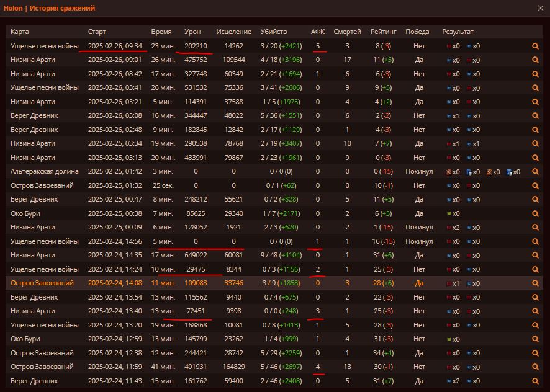550x392 pixels.
Task: Click the Смертей column header
Action: (347, 32)
